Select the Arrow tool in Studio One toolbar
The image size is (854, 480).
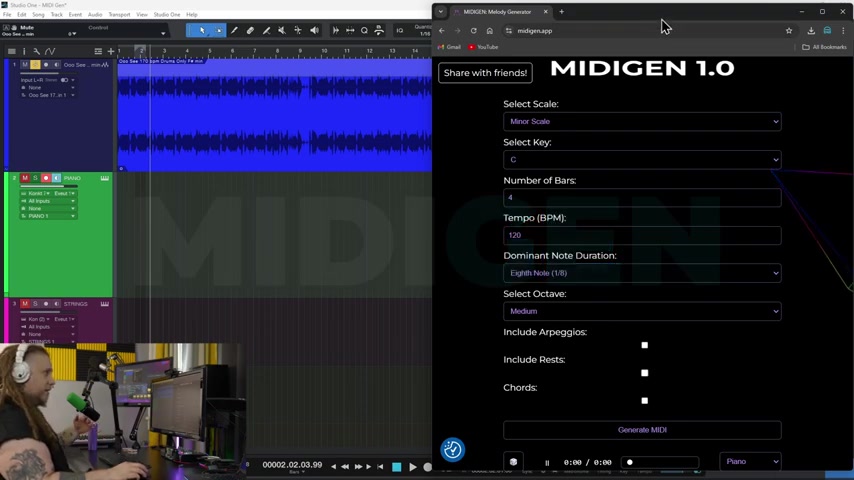pos(202,31)
